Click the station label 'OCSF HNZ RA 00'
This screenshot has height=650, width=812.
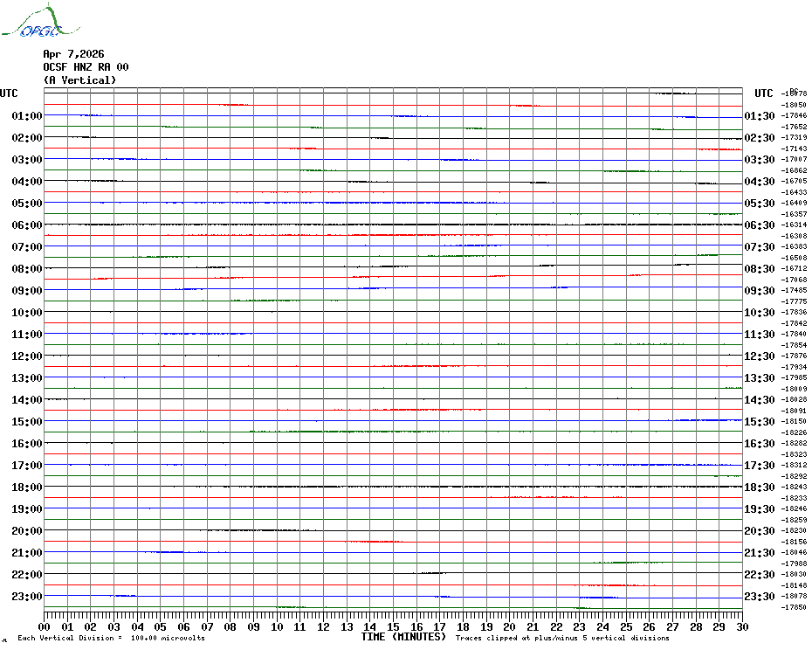click(86, 67)
